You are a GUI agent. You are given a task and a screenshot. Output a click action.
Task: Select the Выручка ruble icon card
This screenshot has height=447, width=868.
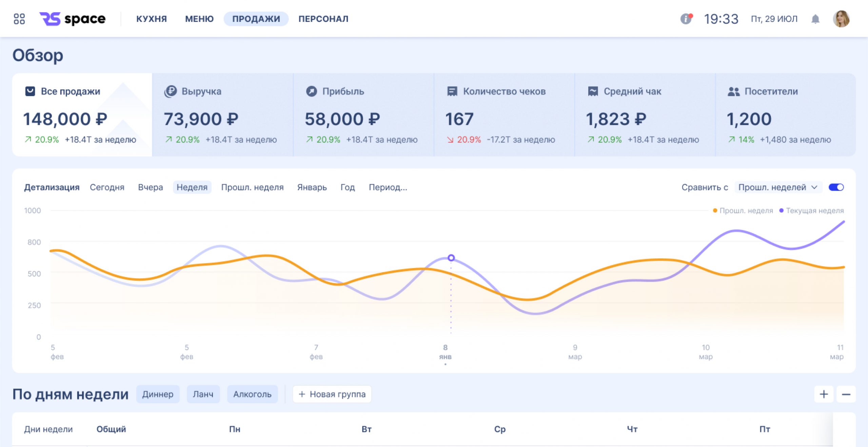click(171, 91)
